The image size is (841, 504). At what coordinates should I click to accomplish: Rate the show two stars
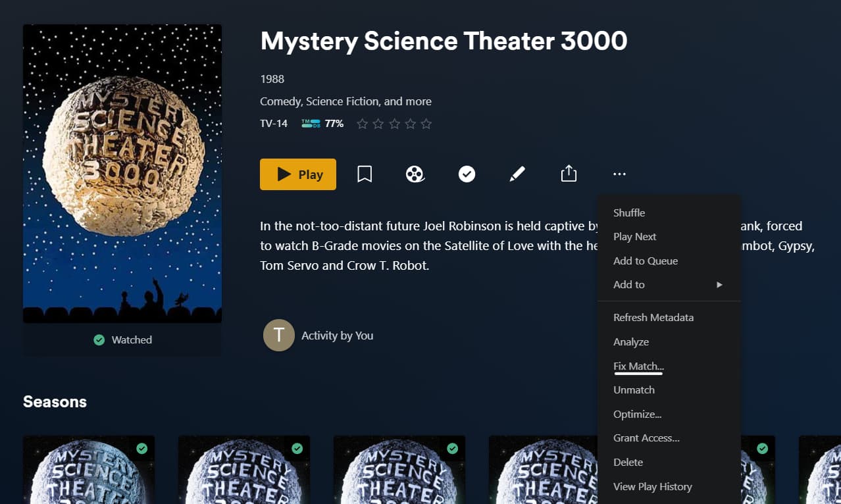tap(378, 124)
